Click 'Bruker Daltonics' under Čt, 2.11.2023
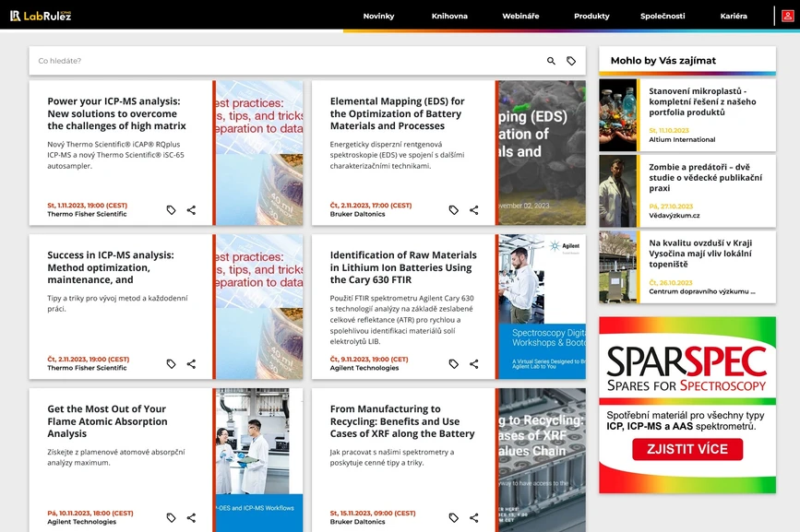The image size is (800, 532). click(357, 214)
